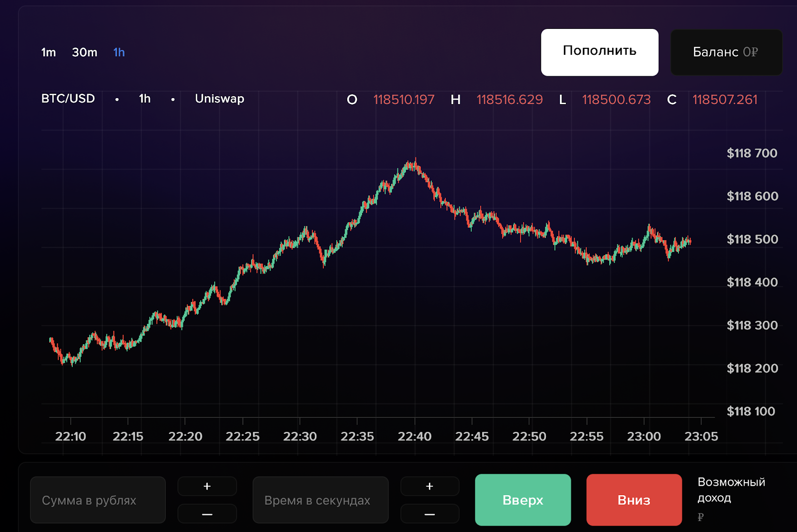
Task: Focus the Время в секундах input field
Action: (x=320, y=500)
